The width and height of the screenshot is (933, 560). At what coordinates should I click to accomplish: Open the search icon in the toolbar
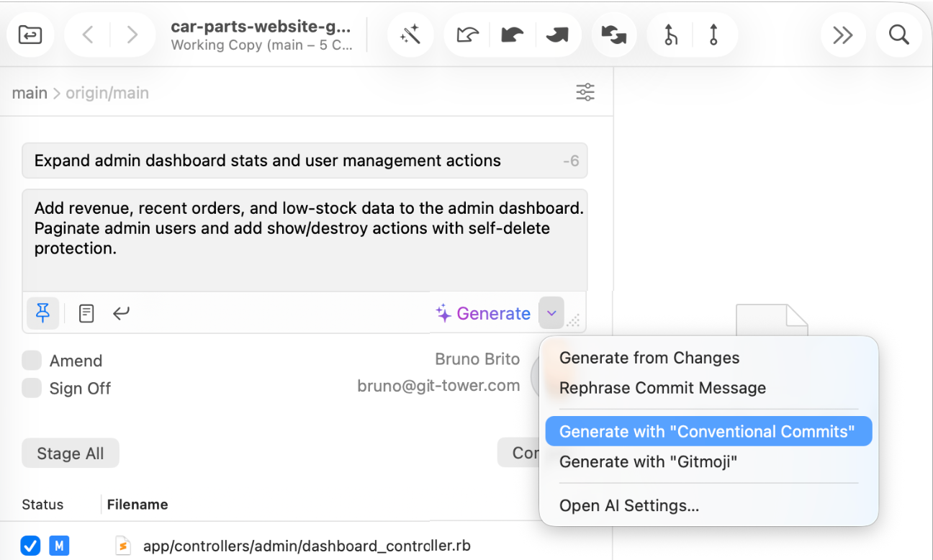click(899, 35)
